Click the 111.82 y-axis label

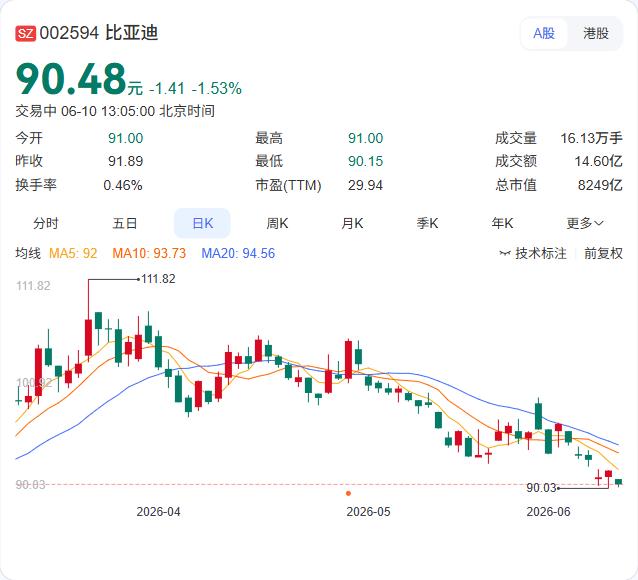[33, 286]
